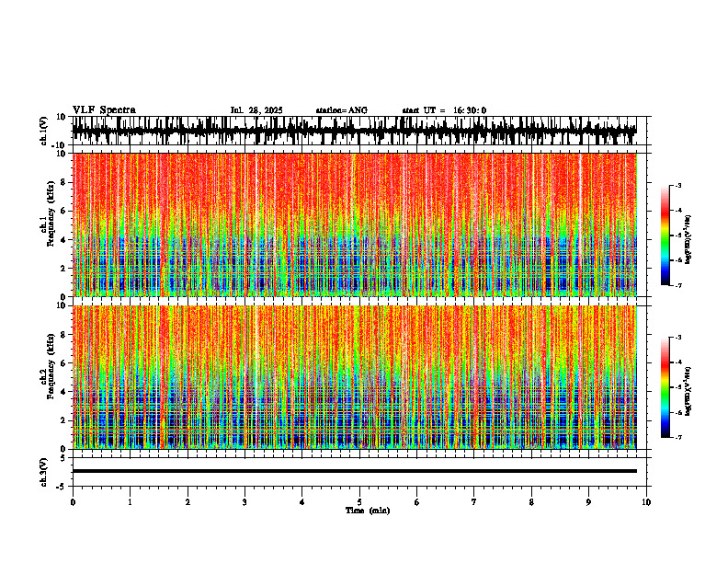Click the flat black ch.3 voltage trace
The width and height of the screenshot is (728, 563).
tap(354, 471)
